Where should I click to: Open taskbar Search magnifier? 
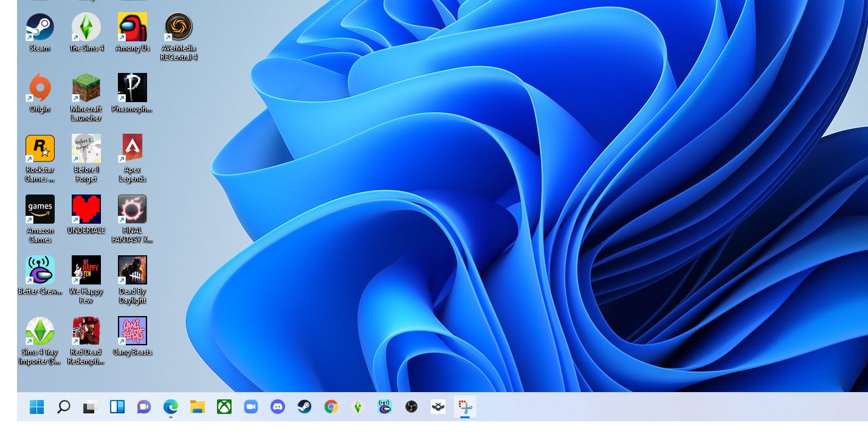(64, 407)
